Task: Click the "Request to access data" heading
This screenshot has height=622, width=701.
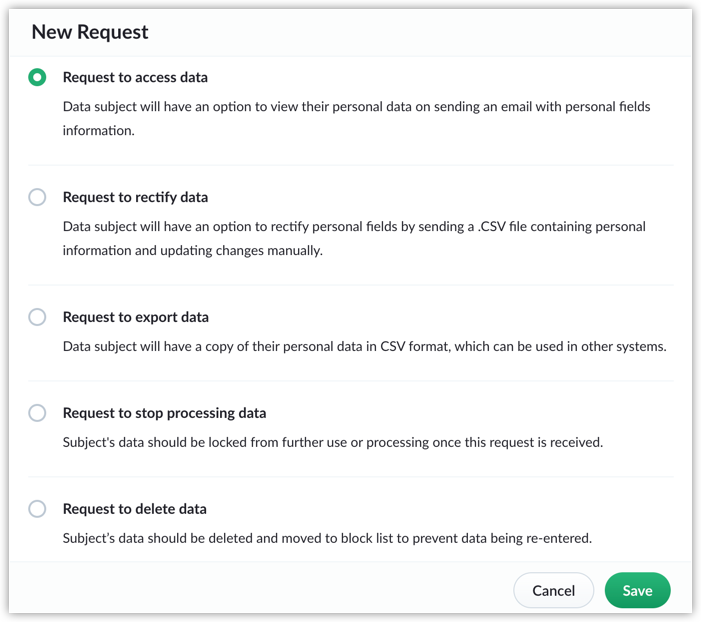Action: point(135,77)
